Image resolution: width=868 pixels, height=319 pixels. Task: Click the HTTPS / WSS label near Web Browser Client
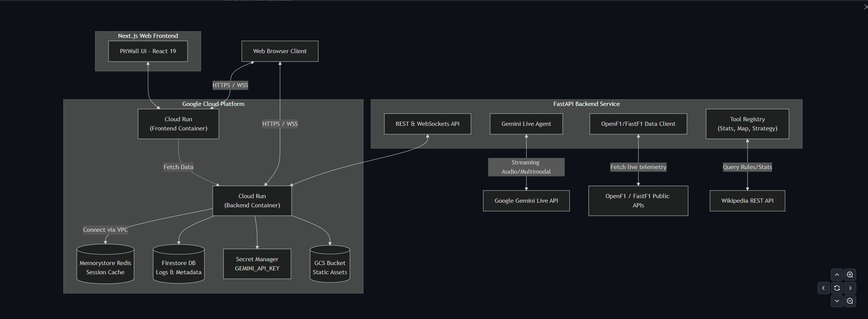pos(230,85)
